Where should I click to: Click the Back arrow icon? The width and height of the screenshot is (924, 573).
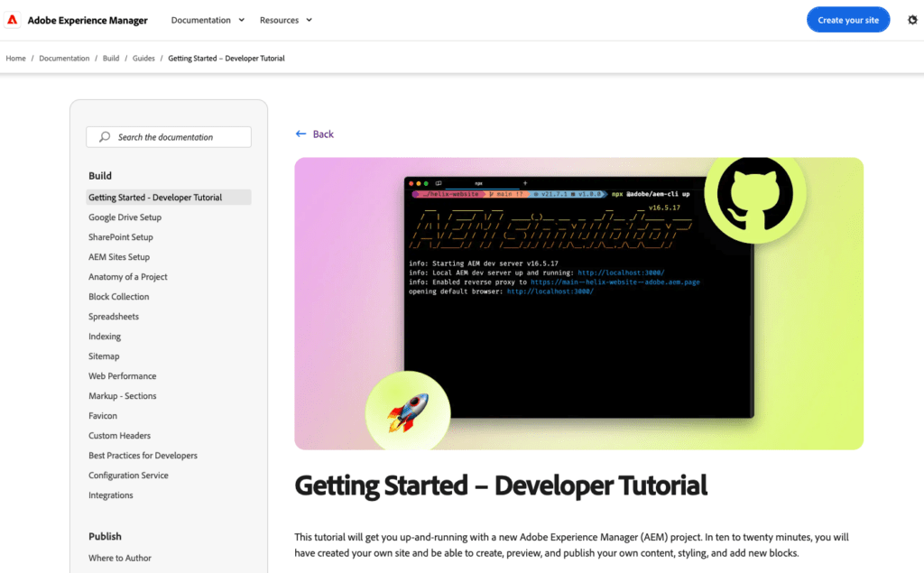tap(300, 134)
